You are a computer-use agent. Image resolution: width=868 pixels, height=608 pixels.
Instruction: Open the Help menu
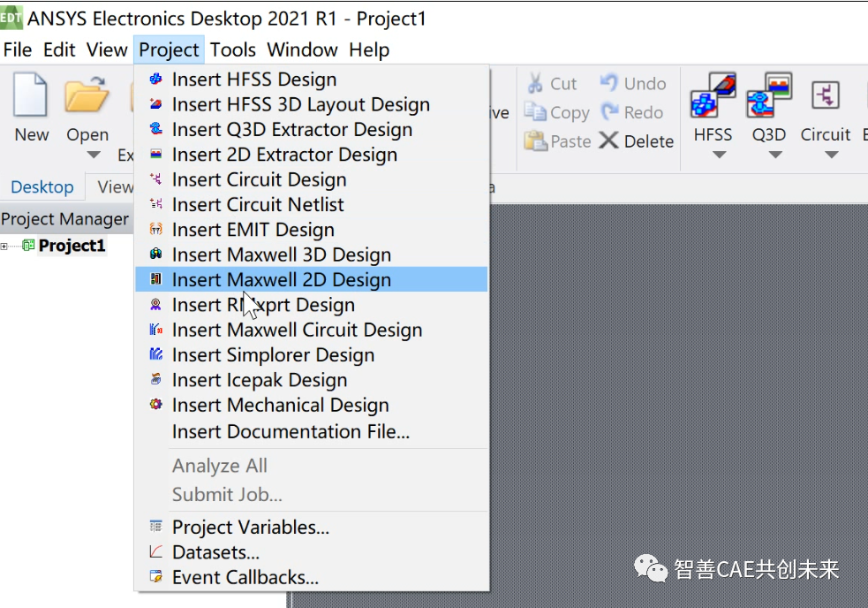tap(369, 49)
